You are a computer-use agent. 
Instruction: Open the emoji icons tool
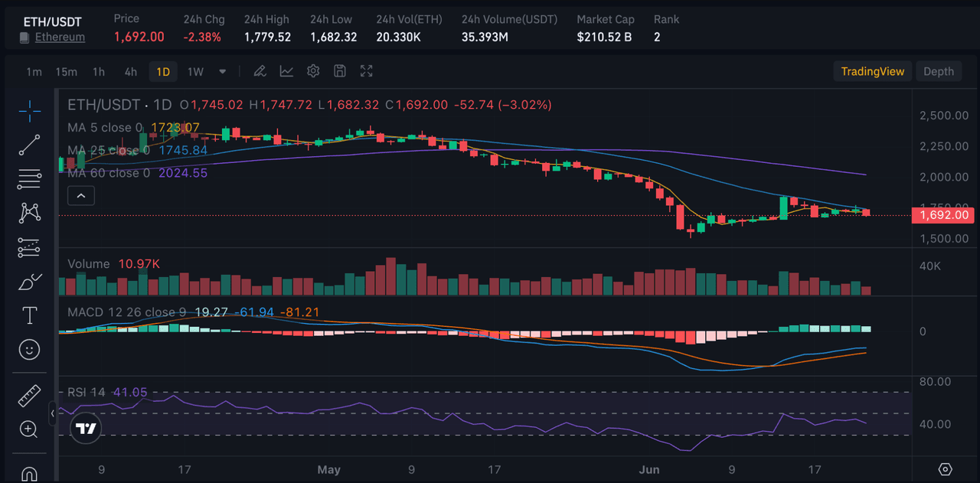pos(29,350)
